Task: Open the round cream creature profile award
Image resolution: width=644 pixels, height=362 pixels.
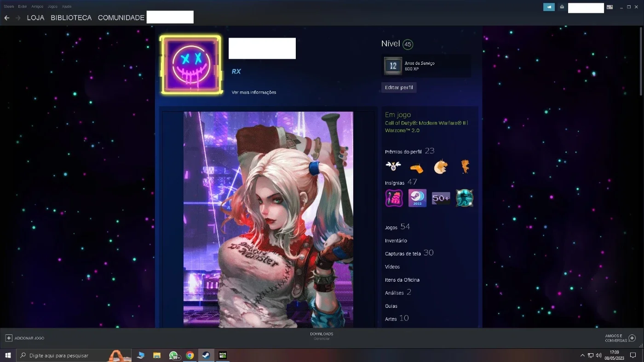Action: coord(441,166)
